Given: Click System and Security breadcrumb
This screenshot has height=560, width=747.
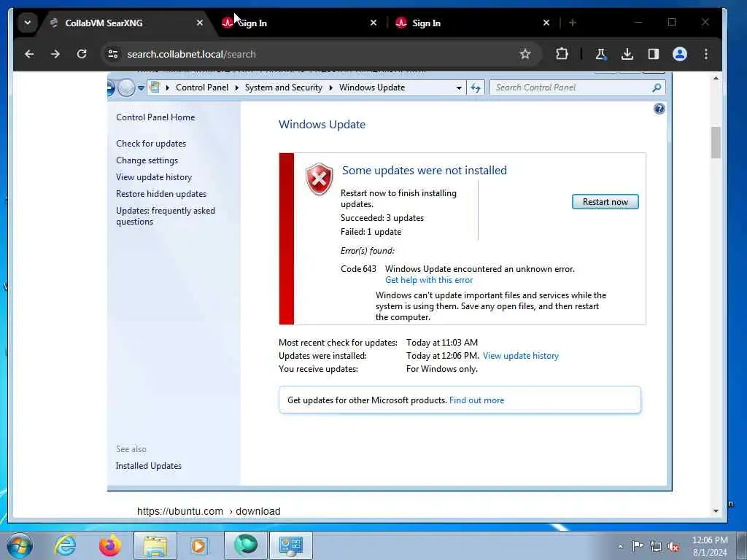Looking at the screenshot, I should [284, 87].
